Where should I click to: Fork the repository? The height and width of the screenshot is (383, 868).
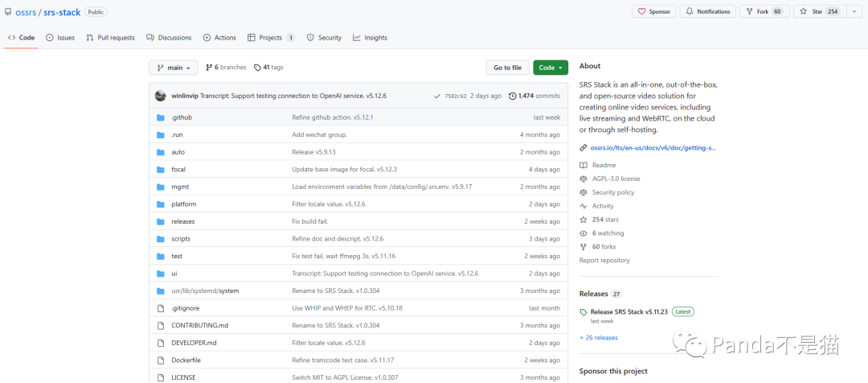pyautogui.click(x=764, y=11)
